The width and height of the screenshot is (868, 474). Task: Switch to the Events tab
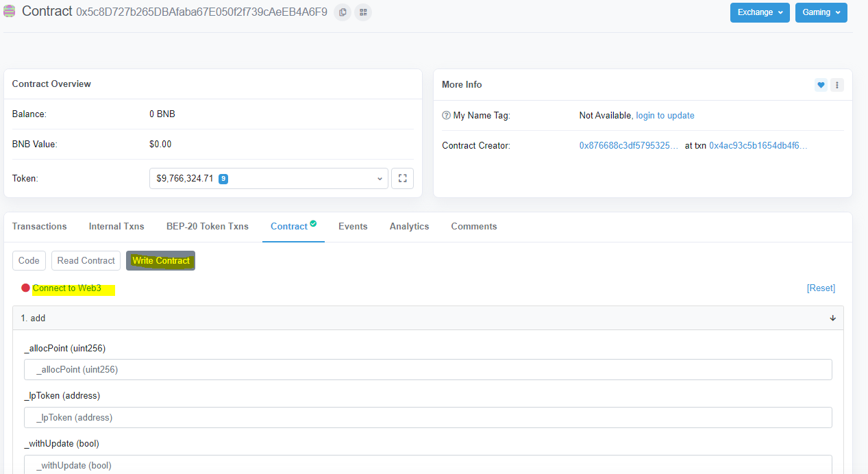pos(353,226)
